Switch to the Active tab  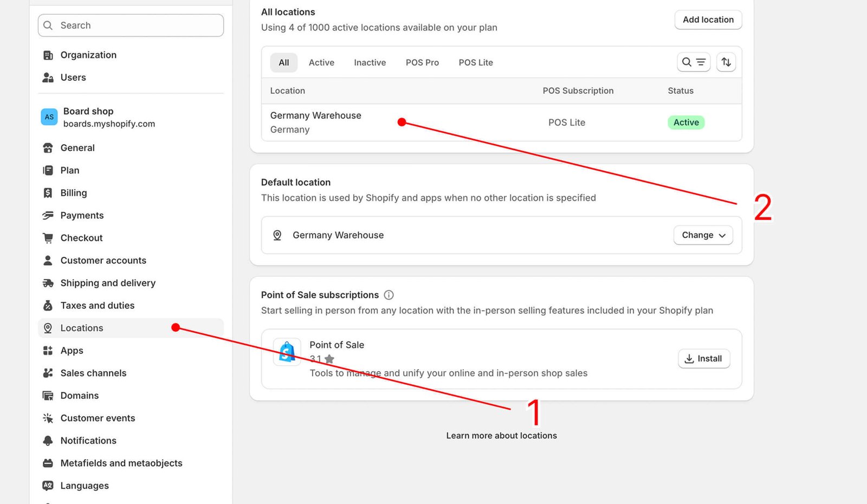[321, 63]
